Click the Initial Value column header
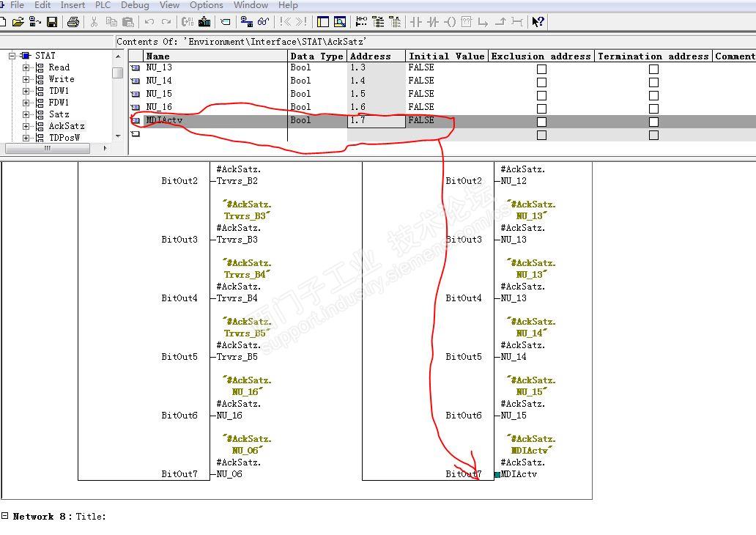756x535 pixels. pyautogui.click(x=446, y=56)
